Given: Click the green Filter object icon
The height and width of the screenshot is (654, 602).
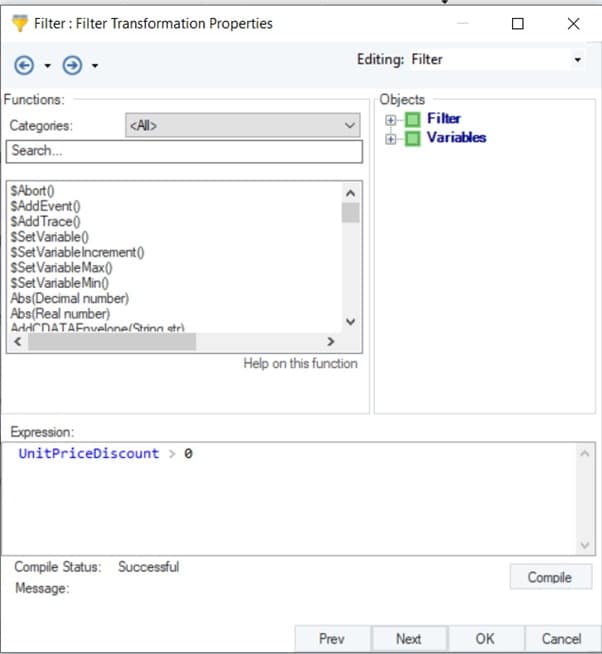Looking at the screenshot, I should [412, 119].
